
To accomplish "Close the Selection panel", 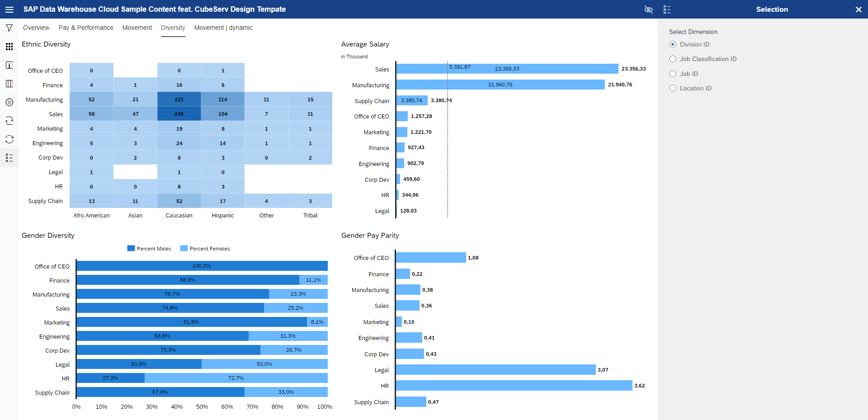I will [x=859, y=9].
